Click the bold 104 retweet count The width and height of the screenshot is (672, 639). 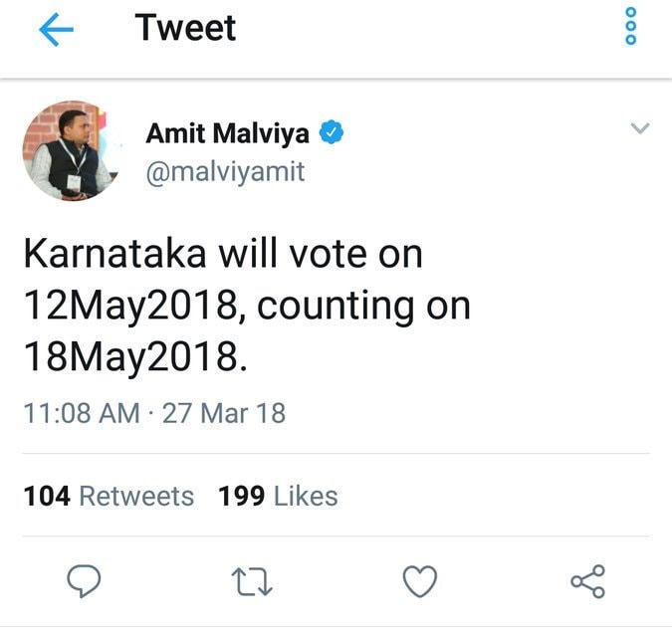click(x=47, y=496)
